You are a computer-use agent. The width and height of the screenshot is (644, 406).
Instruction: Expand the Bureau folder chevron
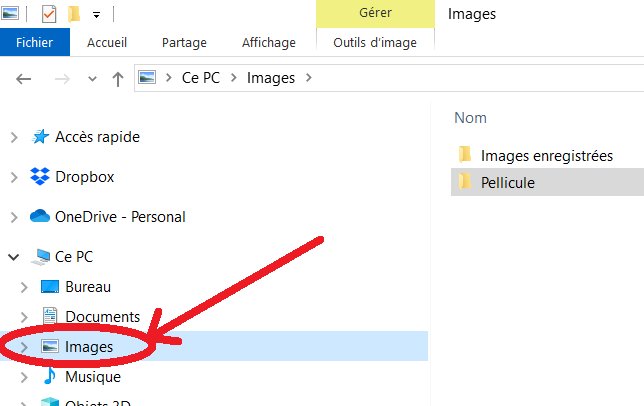(24, 287)
